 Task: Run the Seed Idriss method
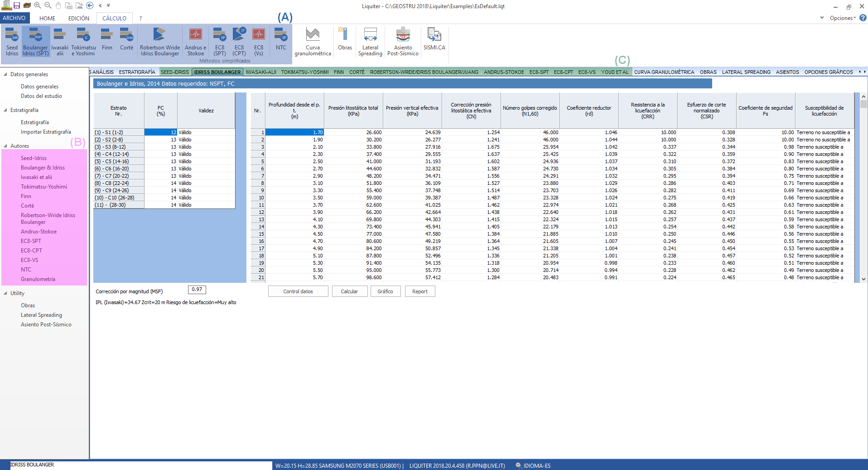pos(12,42)
